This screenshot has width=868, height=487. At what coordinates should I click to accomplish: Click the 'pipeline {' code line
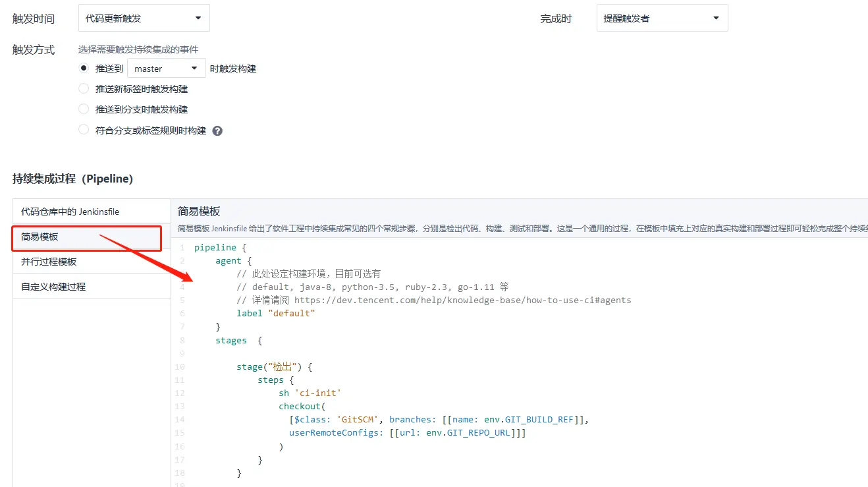[221, 247]
